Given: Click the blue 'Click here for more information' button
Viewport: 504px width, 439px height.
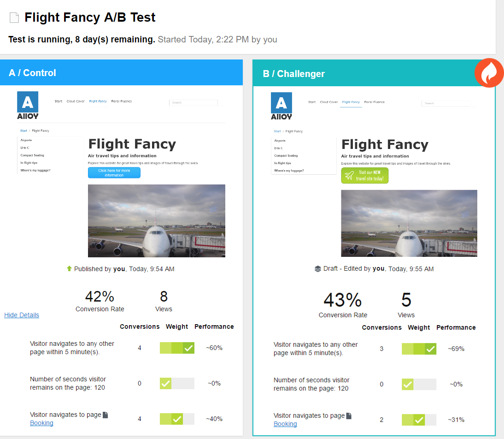Looking at the screenshot, I should click(114, 173).
